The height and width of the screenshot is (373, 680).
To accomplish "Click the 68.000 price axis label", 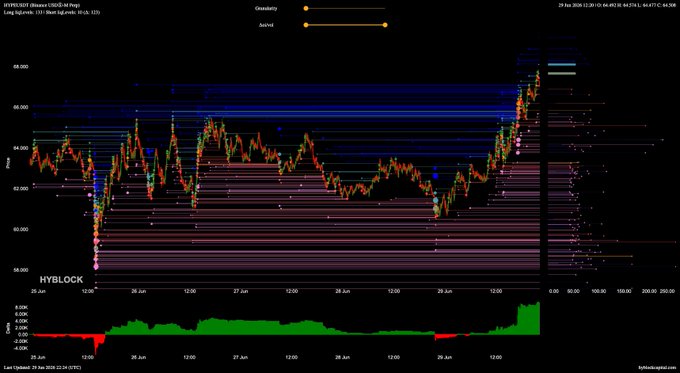I will pyautogui.click(x=22, y=67).
